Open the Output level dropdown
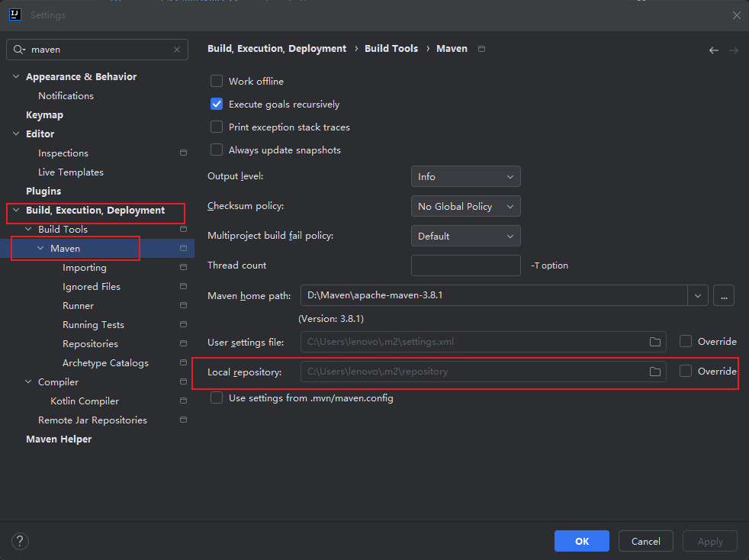Viewport: 749px width, 560px height. (466, 177)
